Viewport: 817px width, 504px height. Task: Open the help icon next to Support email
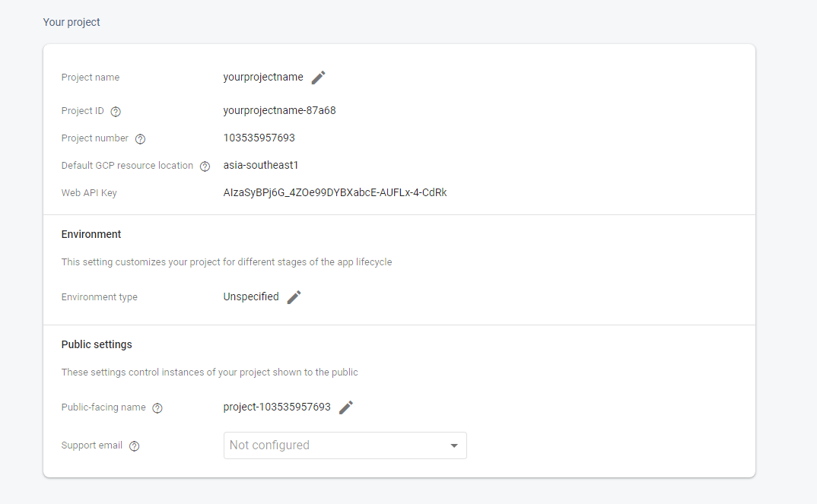pyautogui.click(x=135, y=446)
